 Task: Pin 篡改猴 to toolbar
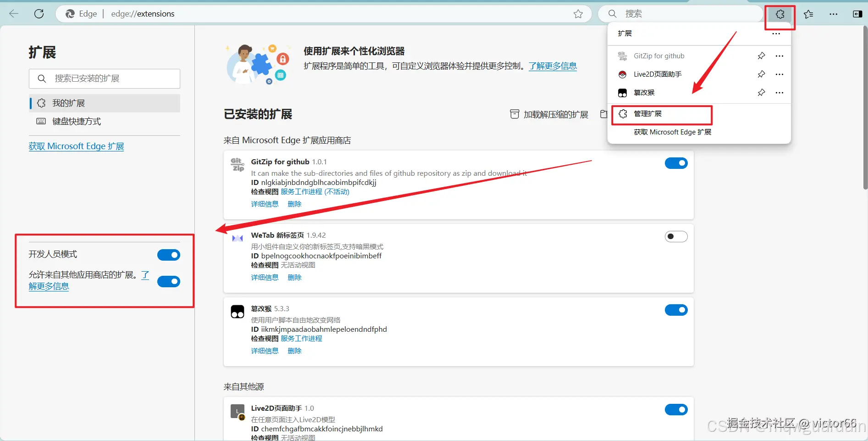(761, 93)
